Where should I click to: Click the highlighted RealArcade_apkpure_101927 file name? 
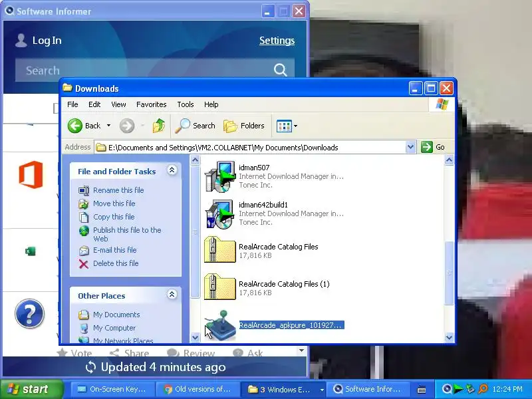click(292, 325)
